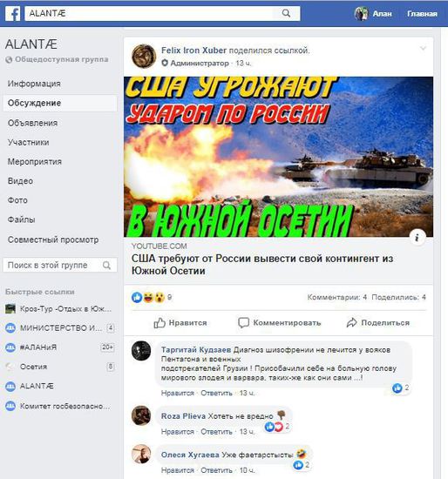Open the #АЛАНиЯ quick link
The width and height of the screenshot is (448, 479).
38,347
